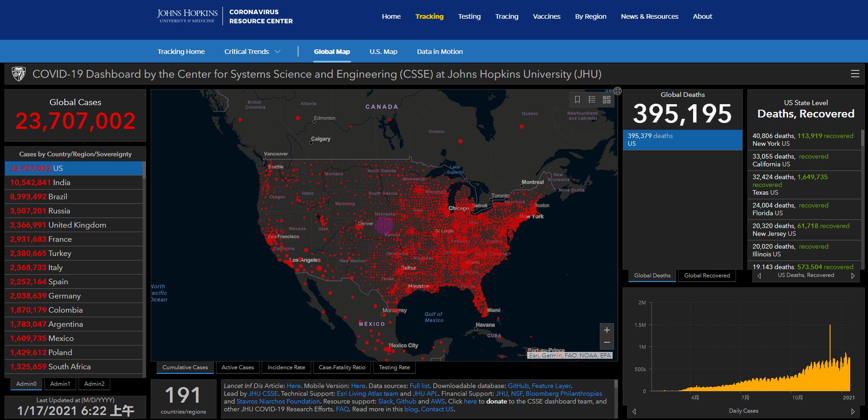Switch to the Case-Fatality Ratio tab
868x420 pixels.
pyautogui.click(x=342, y=367)
